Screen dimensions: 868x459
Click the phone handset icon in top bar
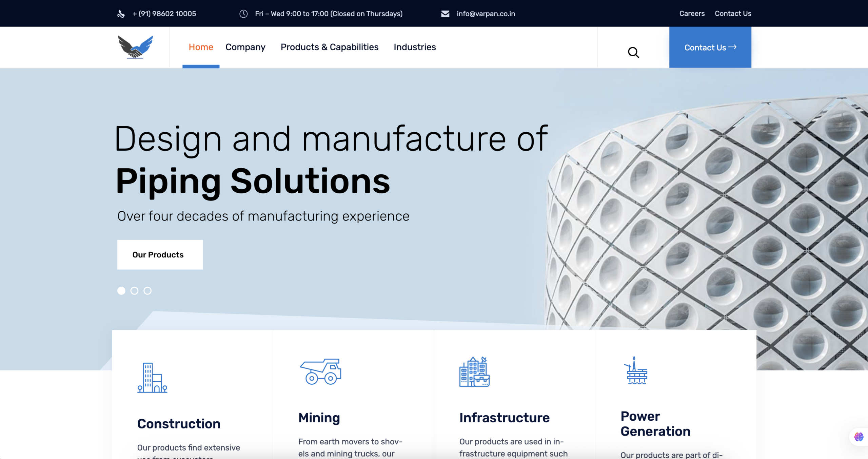(121, 14)
